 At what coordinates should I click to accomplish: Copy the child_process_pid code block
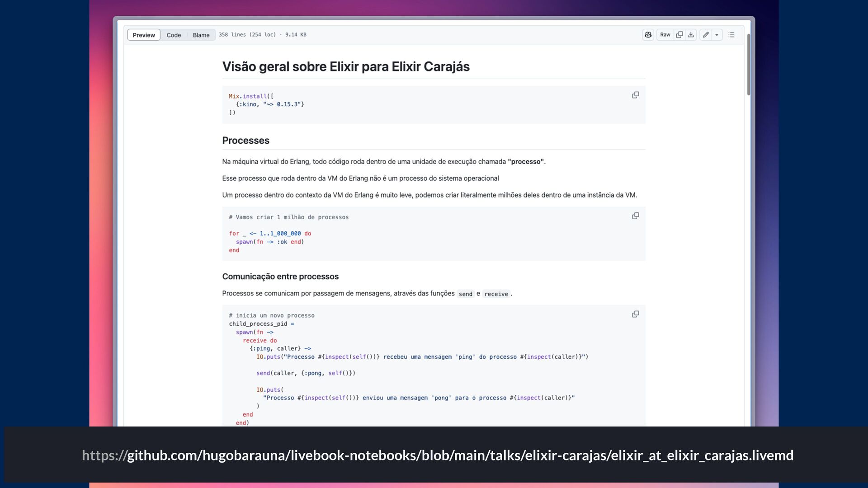tap(635, 314)
